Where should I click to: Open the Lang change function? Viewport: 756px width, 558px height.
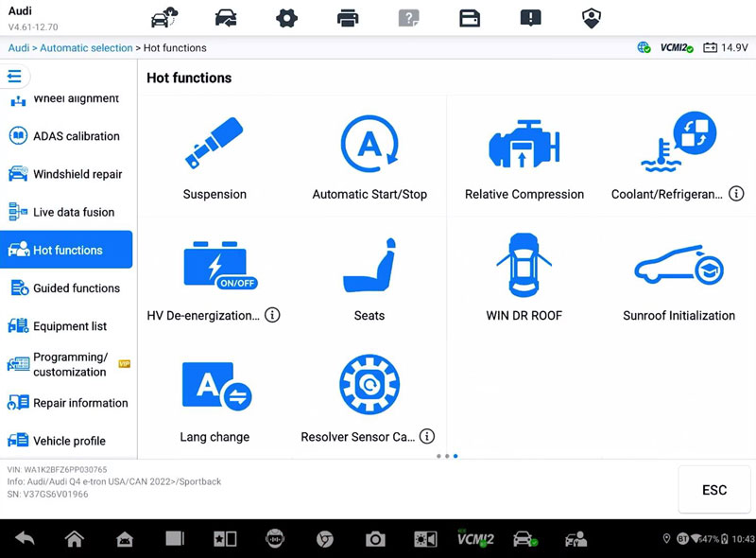(215, 401)
